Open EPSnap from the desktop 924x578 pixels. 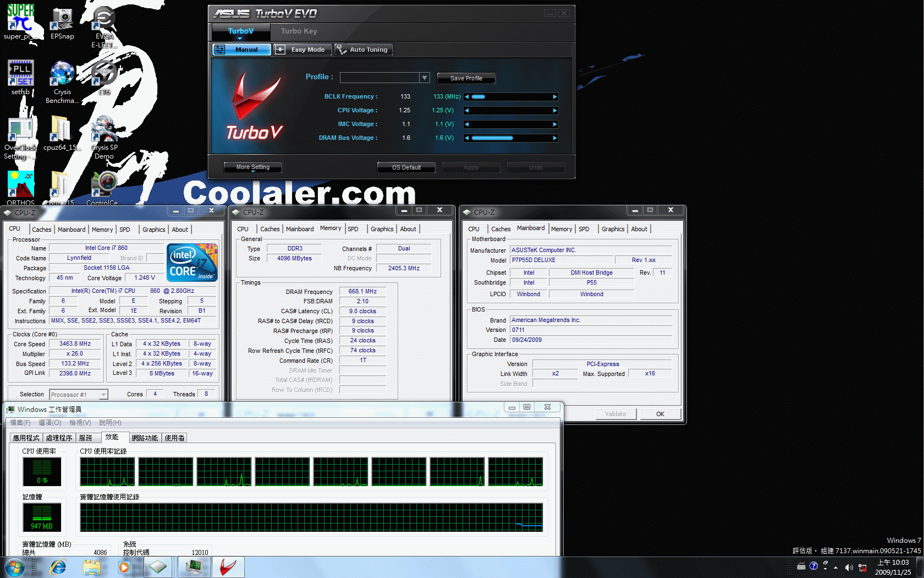click(61, 19)
